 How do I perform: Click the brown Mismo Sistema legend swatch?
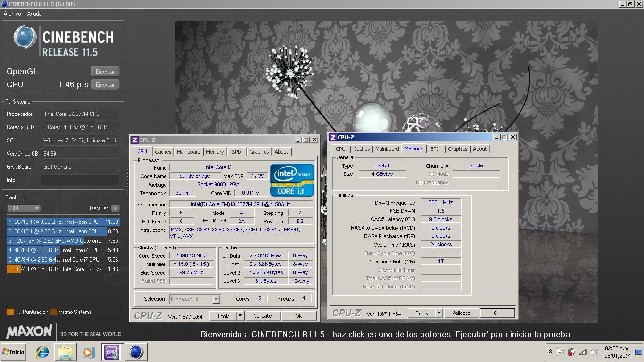pyautogui.click(x=54, y=312)
